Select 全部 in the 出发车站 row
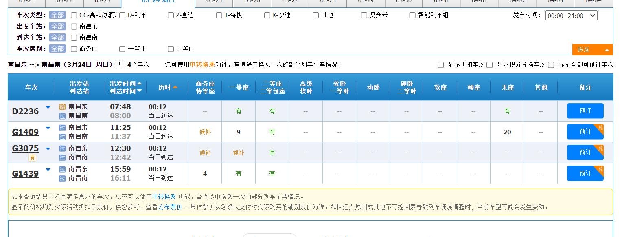Viewport: 644px width, 237px height. pyautogui.click(x=57, y=26)
